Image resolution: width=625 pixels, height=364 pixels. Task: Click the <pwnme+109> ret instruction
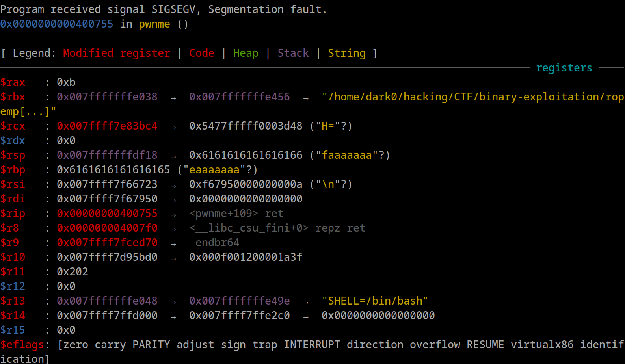[236, 214]
